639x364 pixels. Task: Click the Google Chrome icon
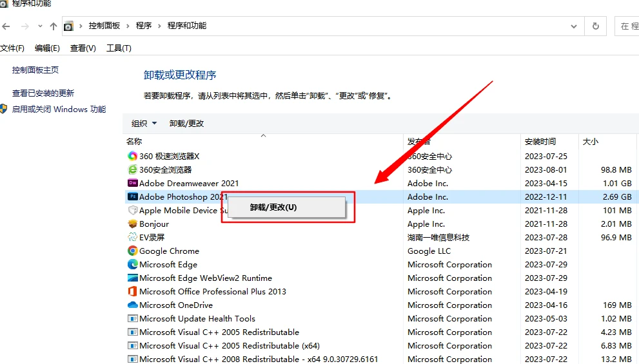click(x=132, y=251)
